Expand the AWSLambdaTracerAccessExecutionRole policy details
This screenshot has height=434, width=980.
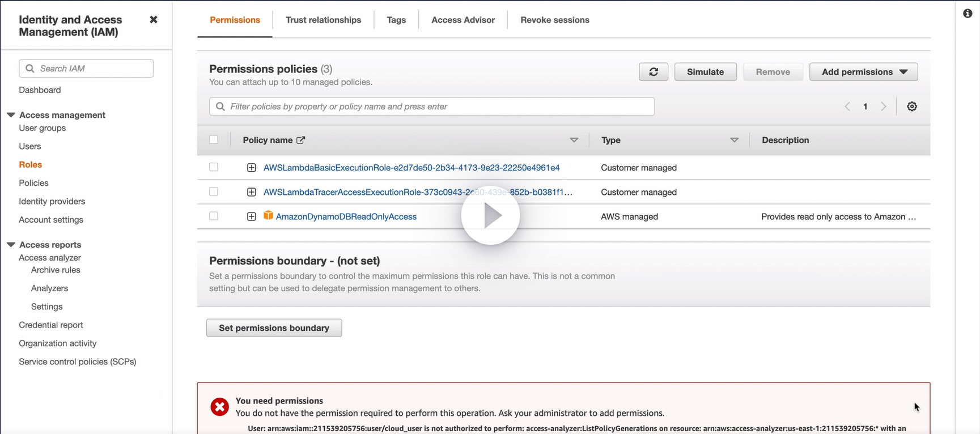tap(252, 192)
